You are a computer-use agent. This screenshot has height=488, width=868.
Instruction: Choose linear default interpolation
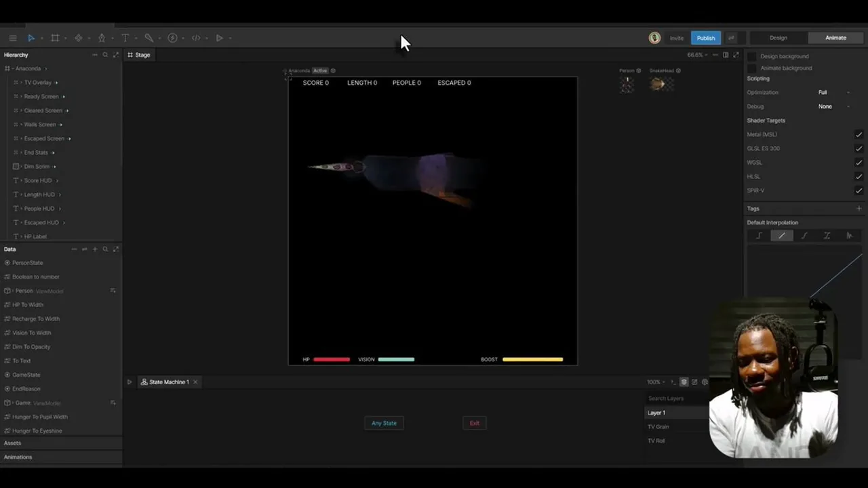pyautogui.click(x=782, y=236)
